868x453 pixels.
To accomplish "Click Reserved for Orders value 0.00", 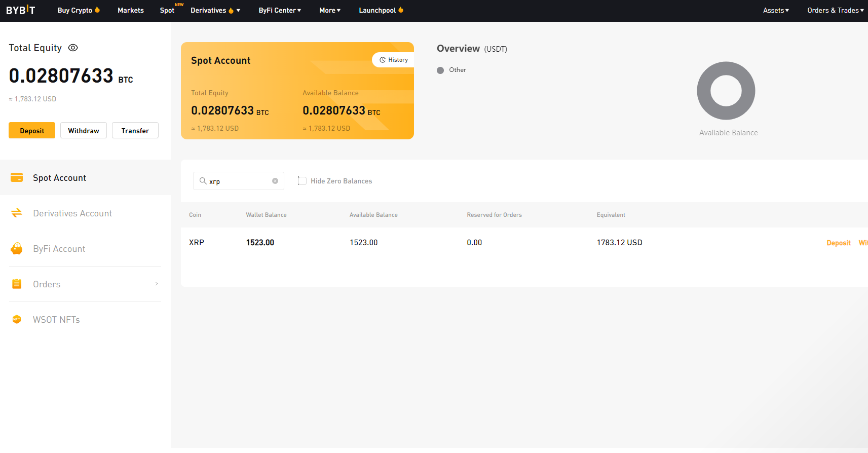I will (x=474, y=243).
